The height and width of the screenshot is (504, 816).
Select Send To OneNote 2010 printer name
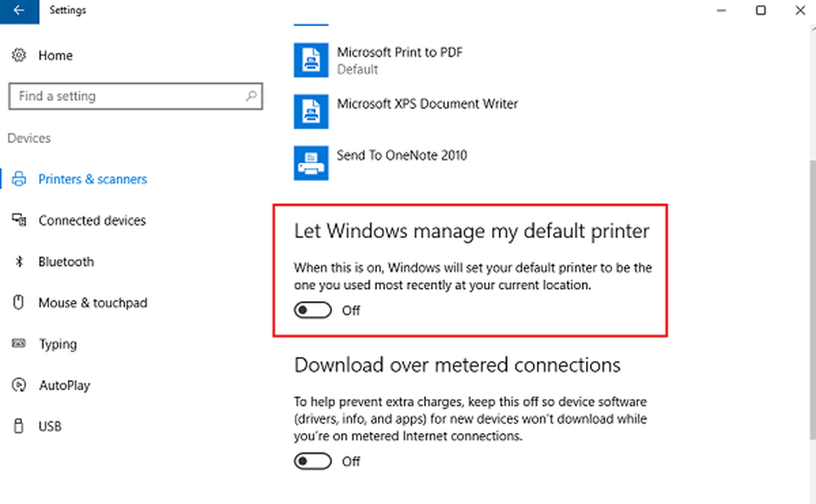pyautogui.click(x=401, y=155)
